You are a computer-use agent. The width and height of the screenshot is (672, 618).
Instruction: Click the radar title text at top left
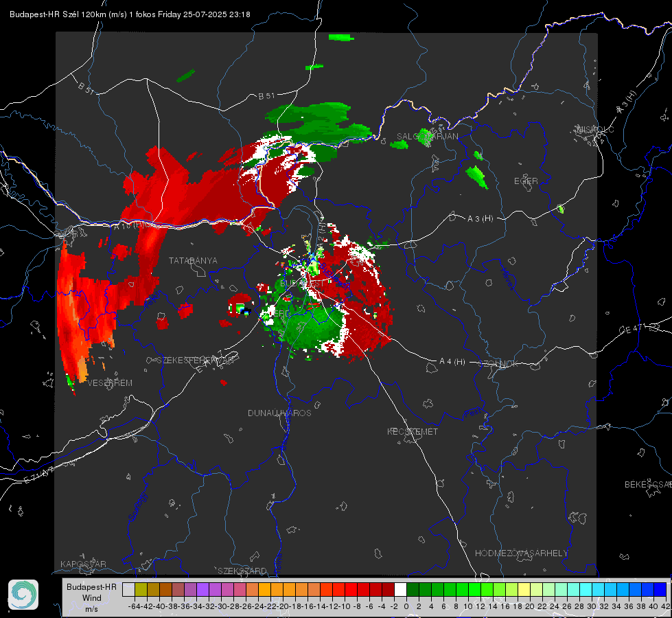[130, 14]
